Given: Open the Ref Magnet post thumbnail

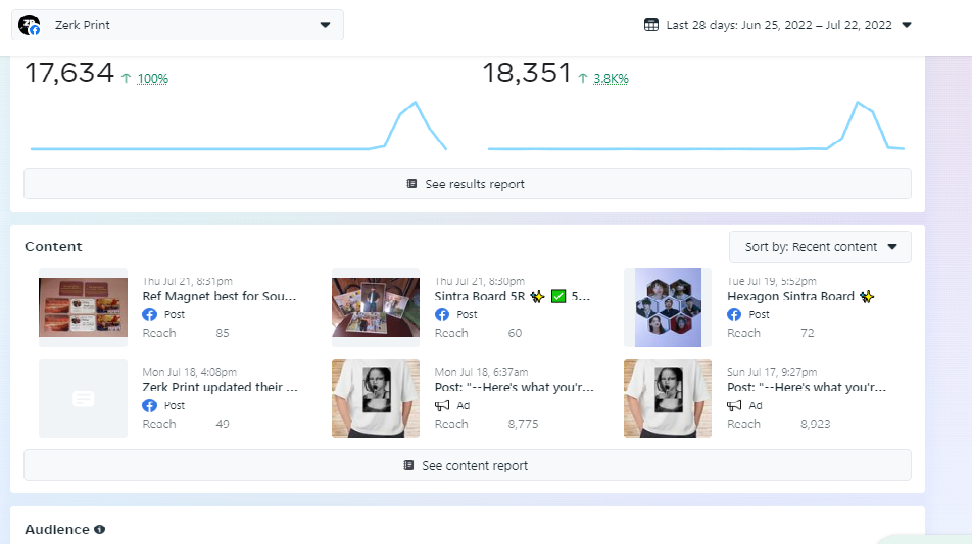Looking at the screenshot, I should [83, 307].
